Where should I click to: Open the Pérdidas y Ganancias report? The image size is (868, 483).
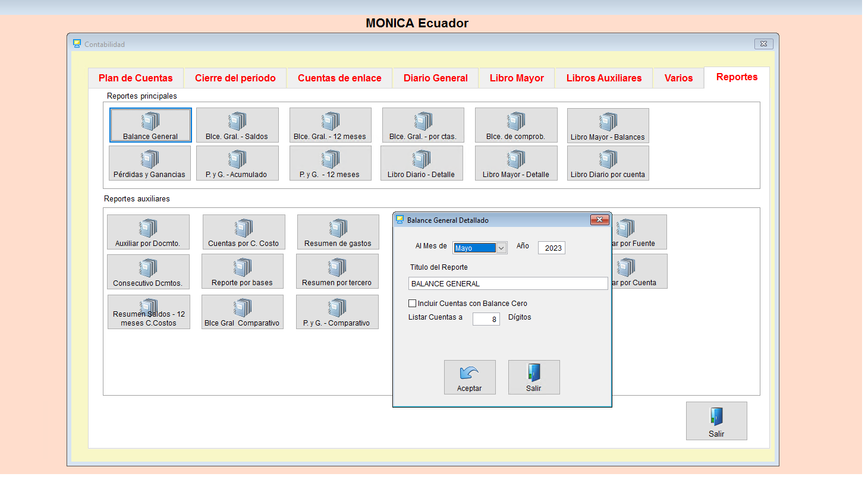tap(150, 163)
